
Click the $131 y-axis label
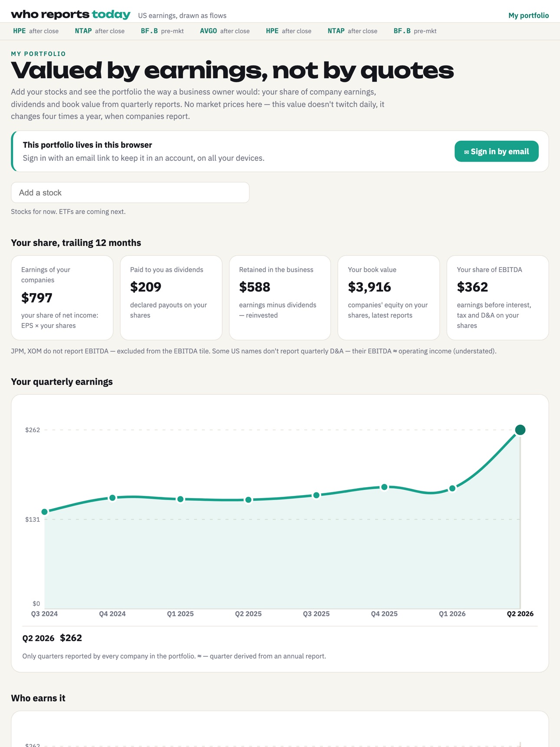(x=33, y=519)
